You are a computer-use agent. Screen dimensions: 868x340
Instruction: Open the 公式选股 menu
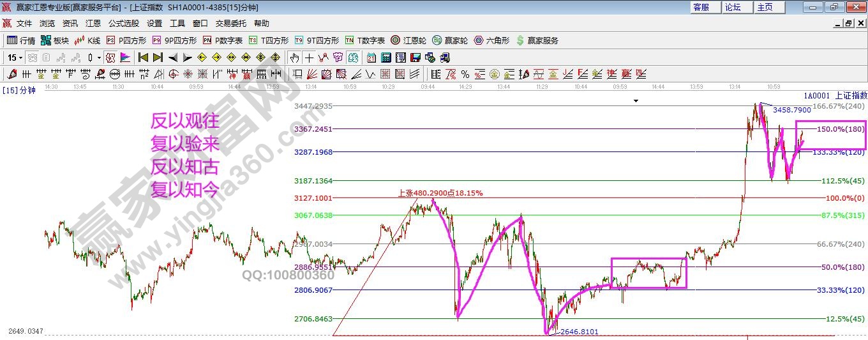pos(123,23)
